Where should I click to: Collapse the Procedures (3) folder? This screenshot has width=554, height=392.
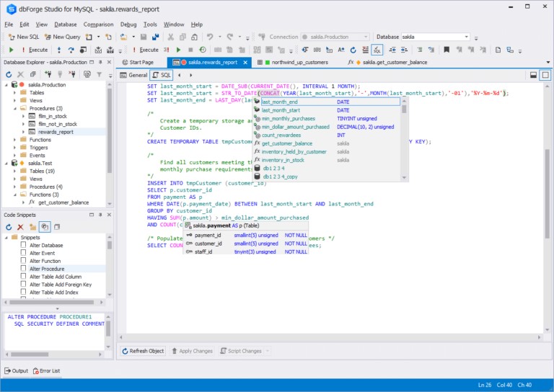(14, 108)
